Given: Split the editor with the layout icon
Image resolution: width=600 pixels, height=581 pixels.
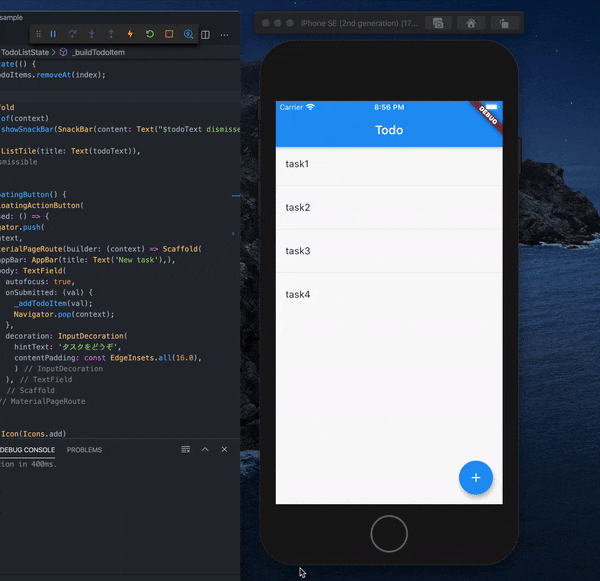Looking at the screenshot, I should (205, 35).
